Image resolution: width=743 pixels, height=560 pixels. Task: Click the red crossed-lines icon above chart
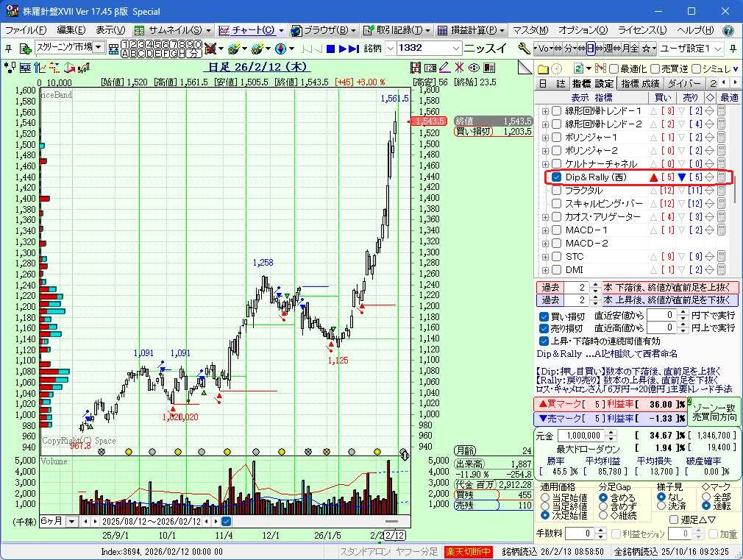(459, 68)
